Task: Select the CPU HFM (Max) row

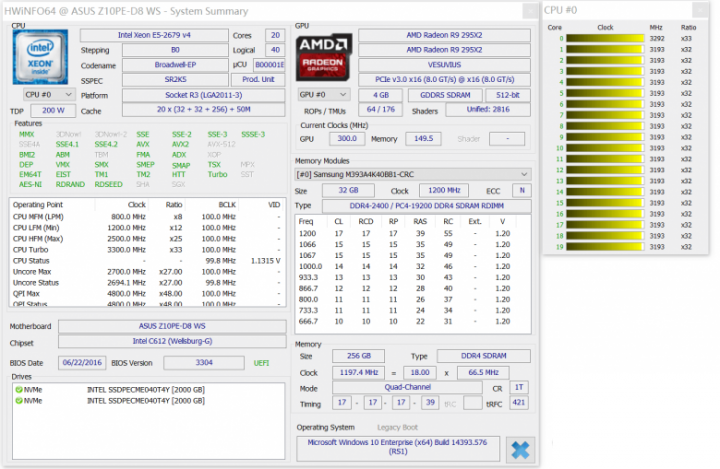Action: (147, 239)
